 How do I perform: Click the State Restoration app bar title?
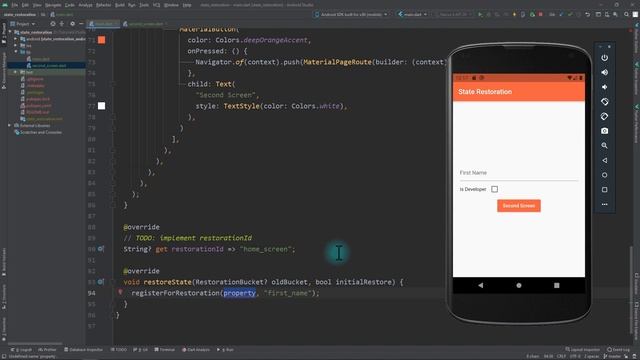485,92
